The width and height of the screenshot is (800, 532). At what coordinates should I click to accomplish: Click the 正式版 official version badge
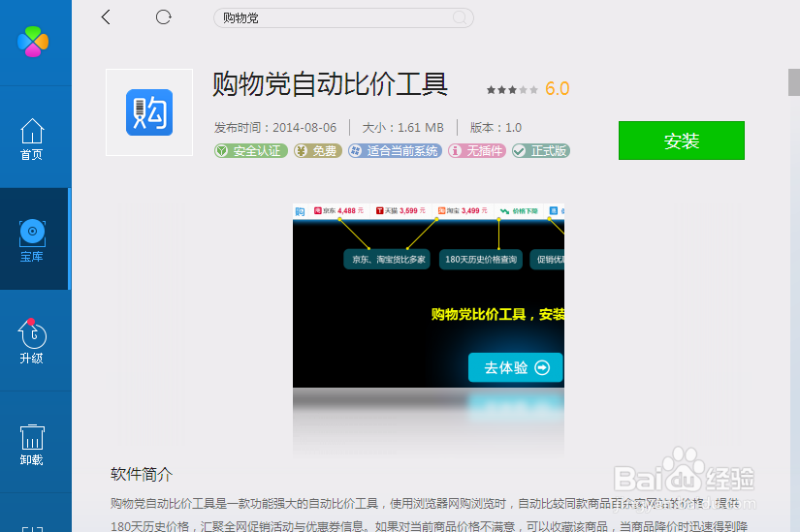541,151
